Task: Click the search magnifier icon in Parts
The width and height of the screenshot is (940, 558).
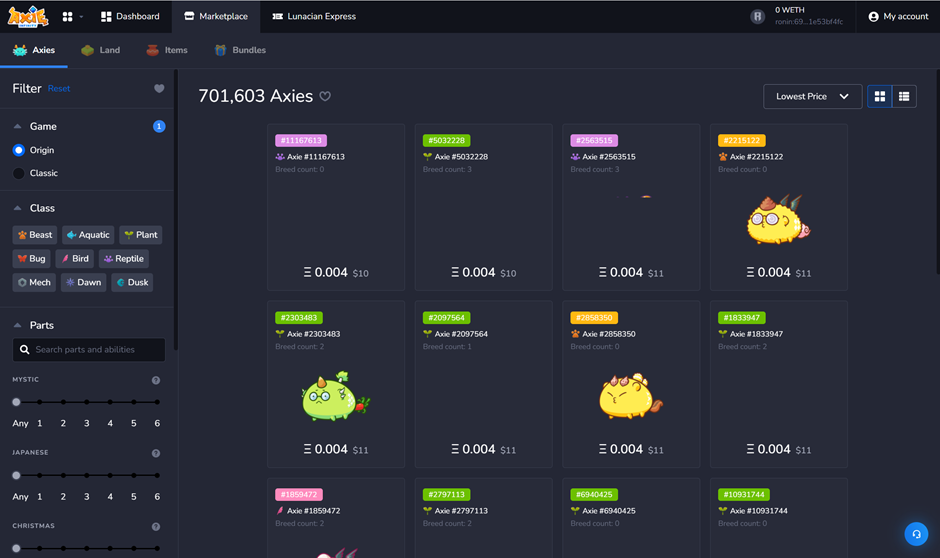Action: coord(25,349)
